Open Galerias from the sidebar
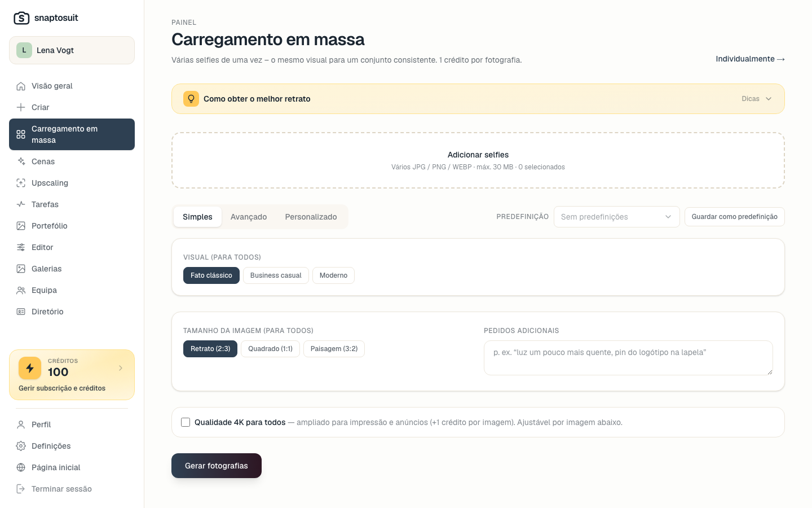 coord(72,269)
